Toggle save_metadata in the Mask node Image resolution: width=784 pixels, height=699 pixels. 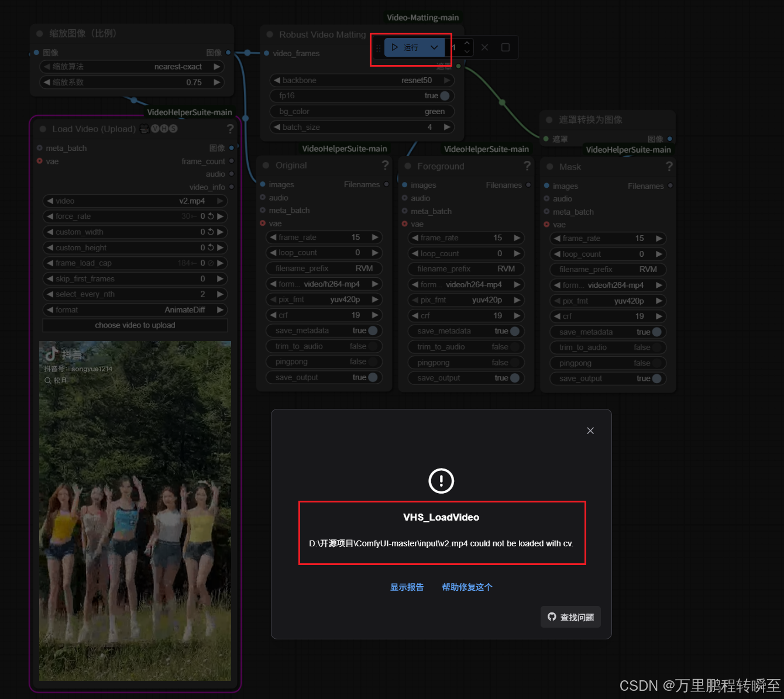tap(657, 332)
